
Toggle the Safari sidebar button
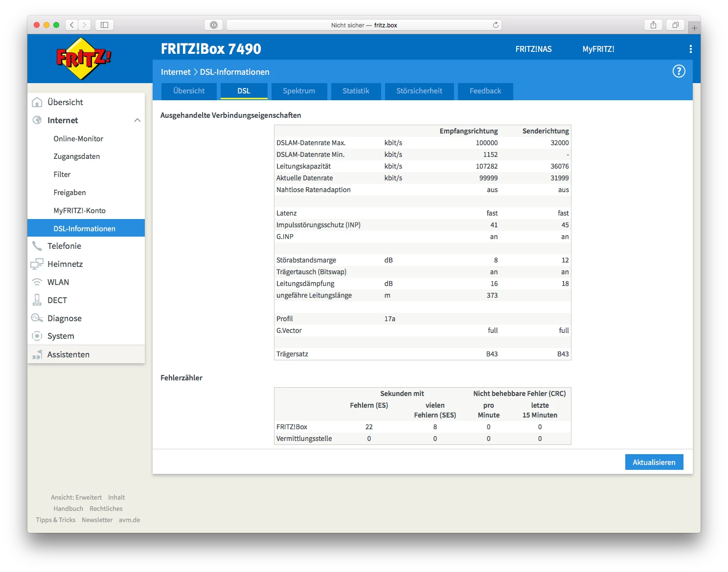[104, 25]
